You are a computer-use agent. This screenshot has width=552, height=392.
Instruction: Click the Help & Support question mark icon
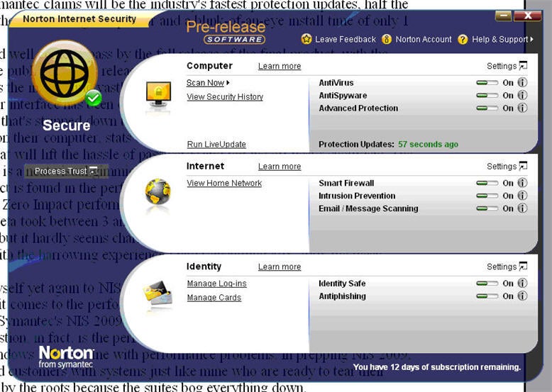point(463,40)
